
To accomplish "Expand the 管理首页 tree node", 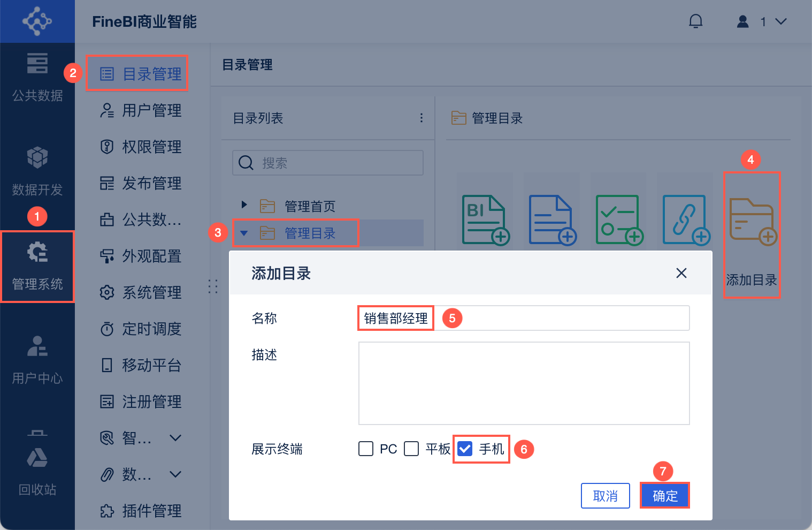I will coord(244,205).
